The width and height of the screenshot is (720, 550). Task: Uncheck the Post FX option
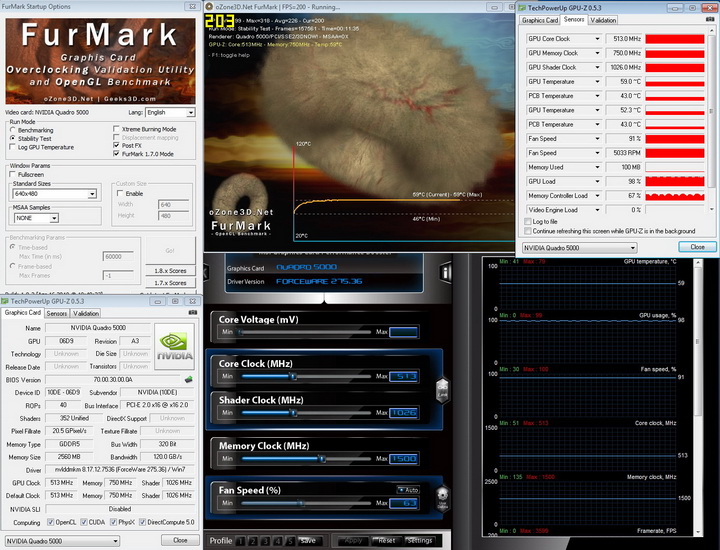point(116,145)
